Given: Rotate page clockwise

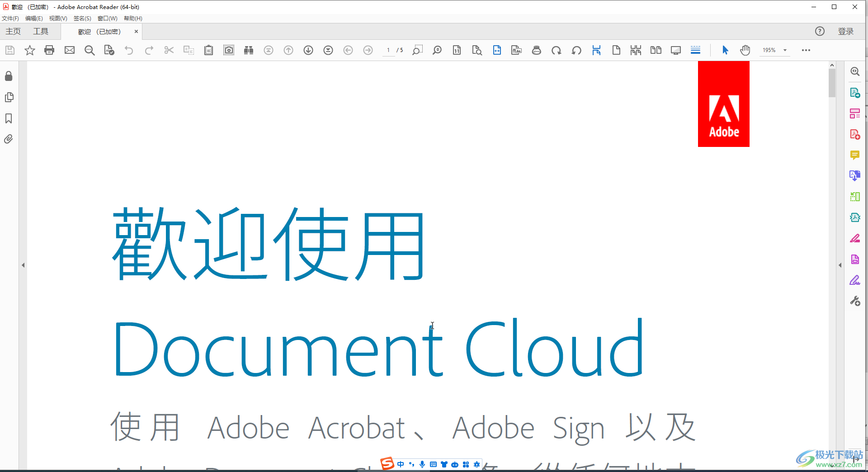Looking at the screenshot, I should [x=557, y=50].
